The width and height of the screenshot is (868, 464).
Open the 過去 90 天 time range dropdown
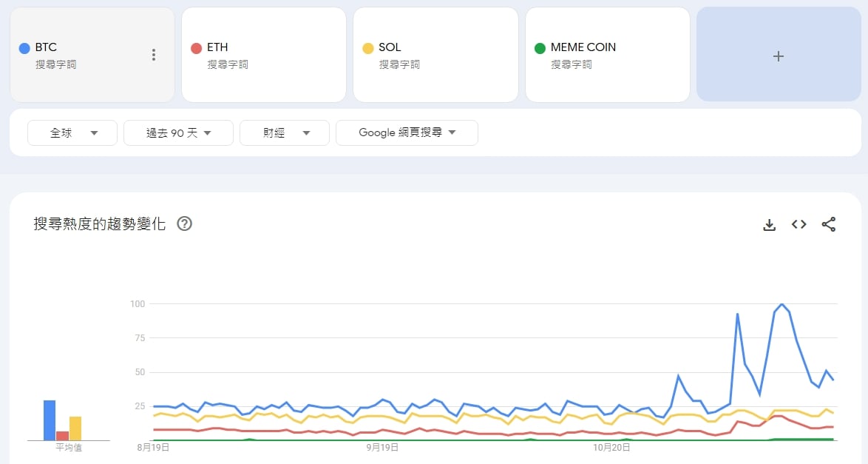tap(178, 133)
